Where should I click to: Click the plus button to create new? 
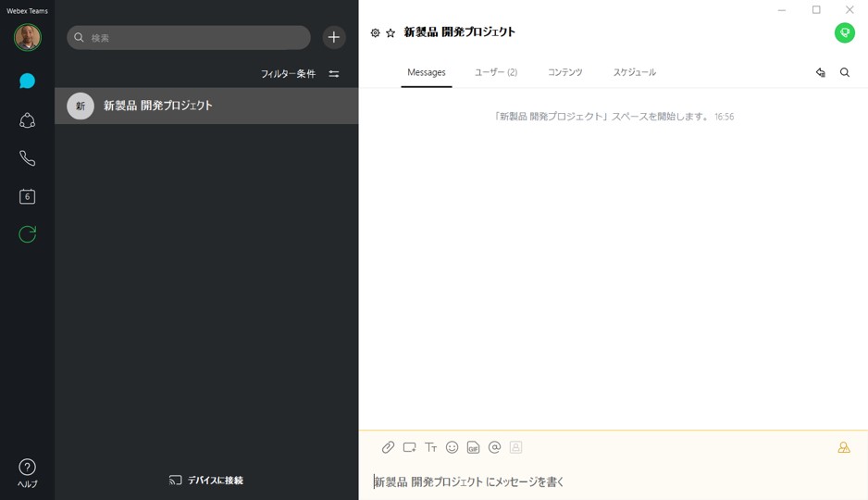(334, 37)
